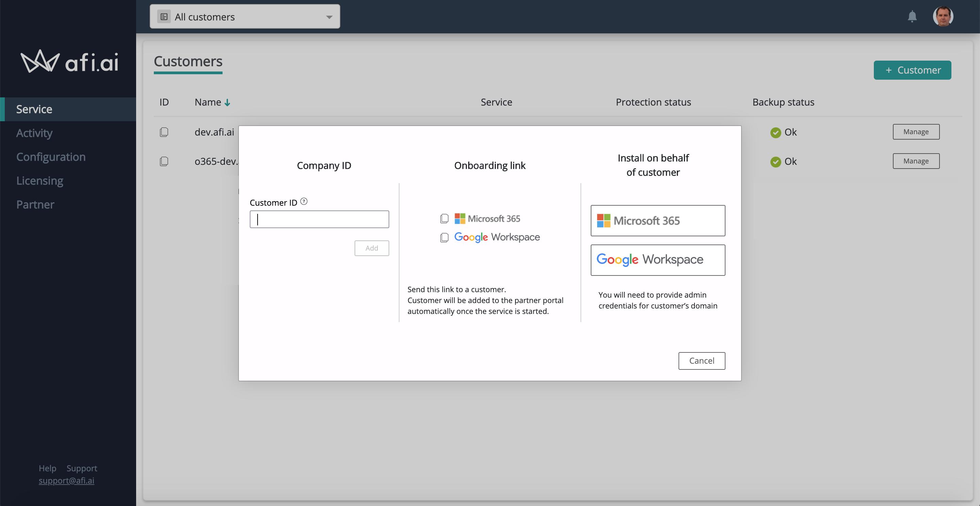The width and height of the screenshot is (980, 506).
Task: Click the afi.ai logo
Action: coord(69,62)
